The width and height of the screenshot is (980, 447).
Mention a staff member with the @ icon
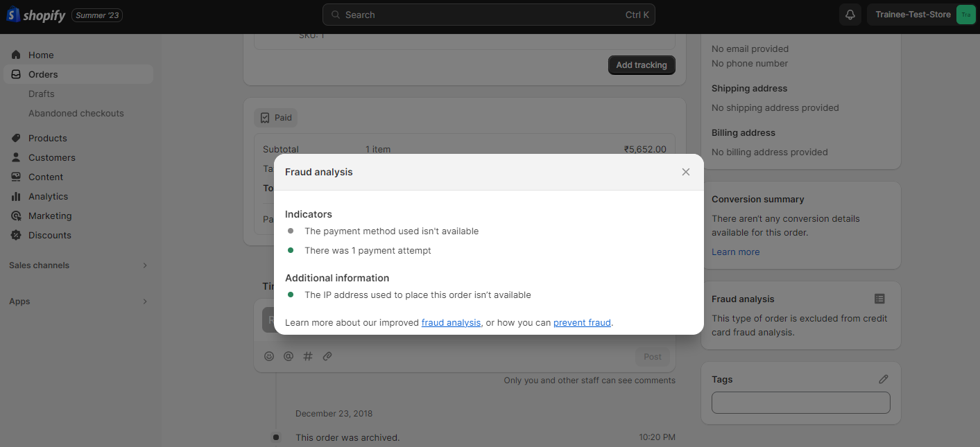(x=289, y=356)
